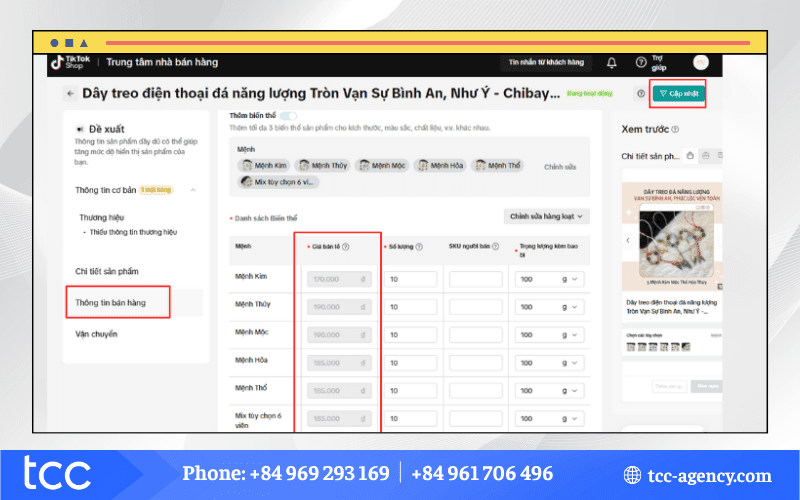This screenshot has height=500, width=800.
Task: Click the Mệnh Kim variant chip
Action: point(264,165)
